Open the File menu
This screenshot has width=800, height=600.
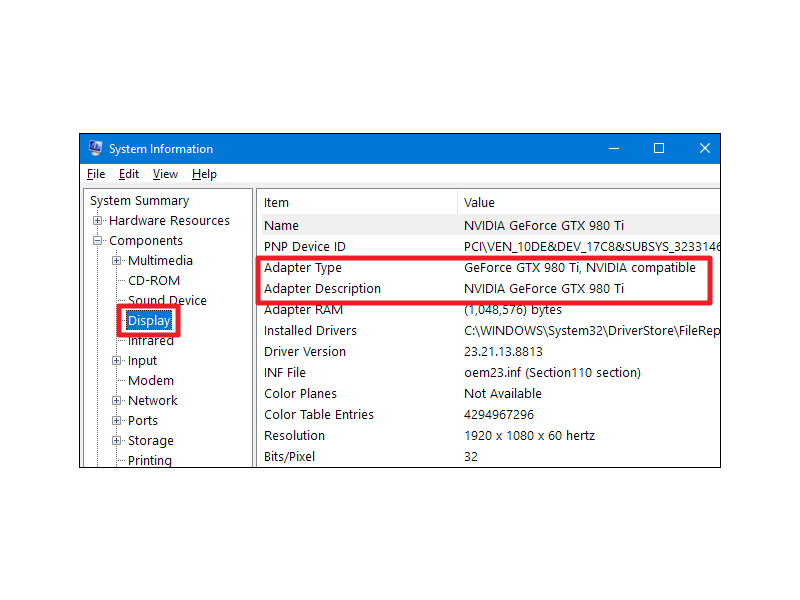(x=96, y=174)
